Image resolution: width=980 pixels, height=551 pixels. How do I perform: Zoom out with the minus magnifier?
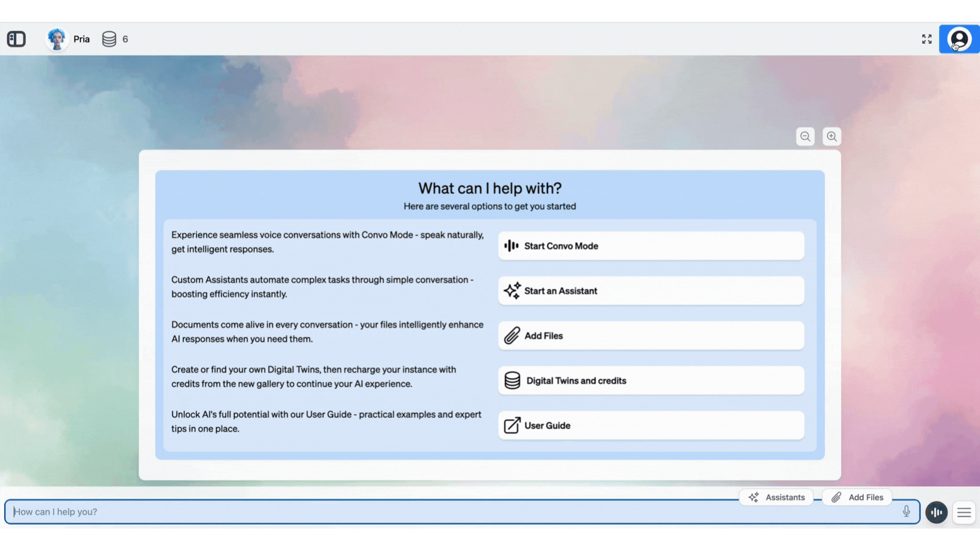pos(805,137)
